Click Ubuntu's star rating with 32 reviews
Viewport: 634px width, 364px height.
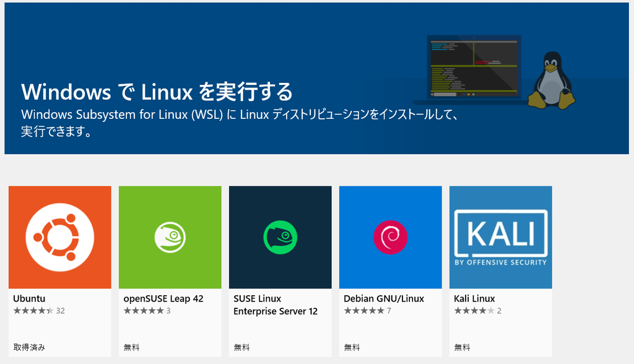[x=39, y=311]
